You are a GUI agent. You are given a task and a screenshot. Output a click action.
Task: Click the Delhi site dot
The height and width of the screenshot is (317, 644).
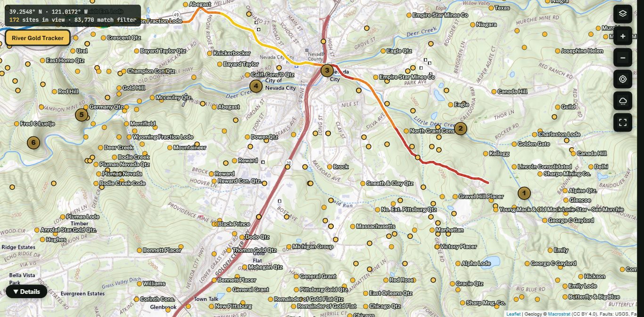pos(591,167)
